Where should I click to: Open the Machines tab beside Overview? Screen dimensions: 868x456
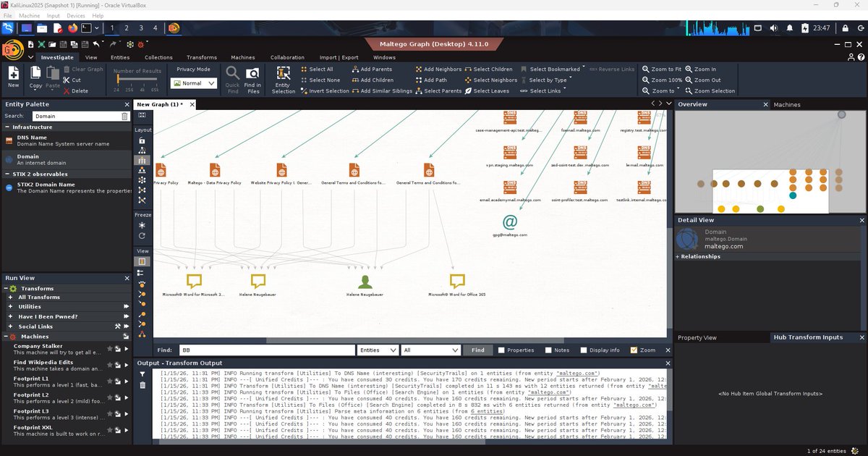[x=788, y=104]
